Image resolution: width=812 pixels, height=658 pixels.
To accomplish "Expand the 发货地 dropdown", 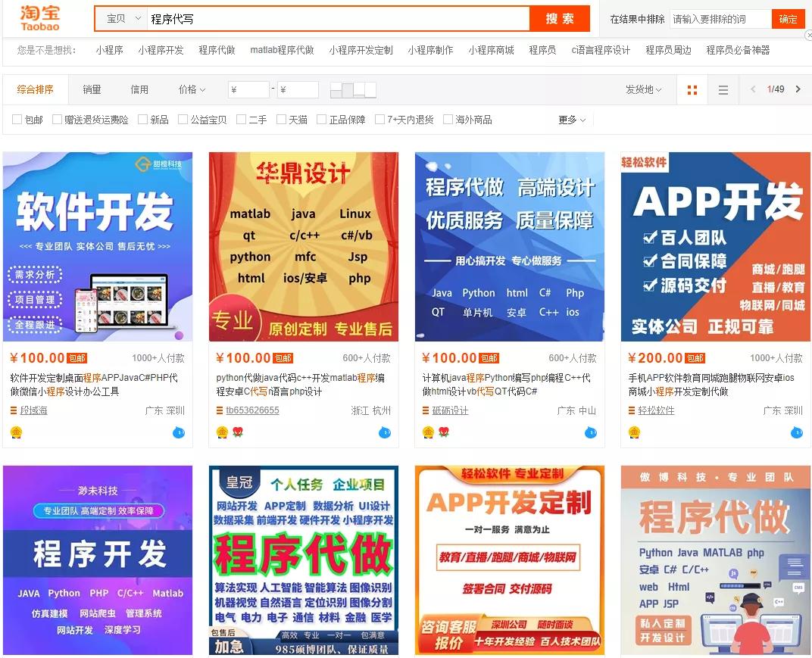I will (x=643, y=89).
